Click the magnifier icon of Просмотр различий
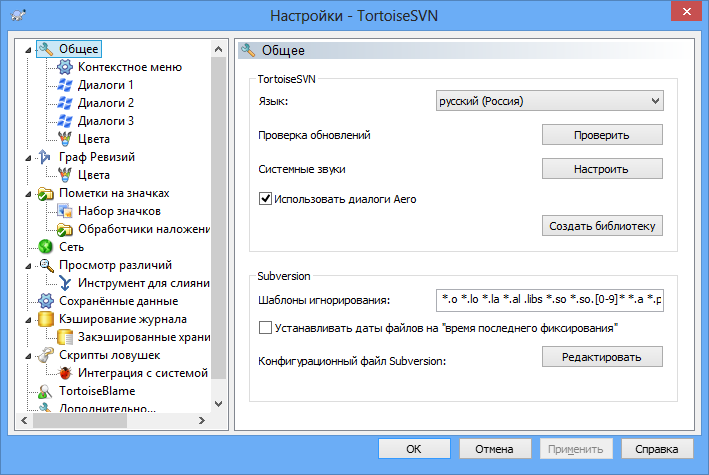709x475 pixels. tap(46, 266)
